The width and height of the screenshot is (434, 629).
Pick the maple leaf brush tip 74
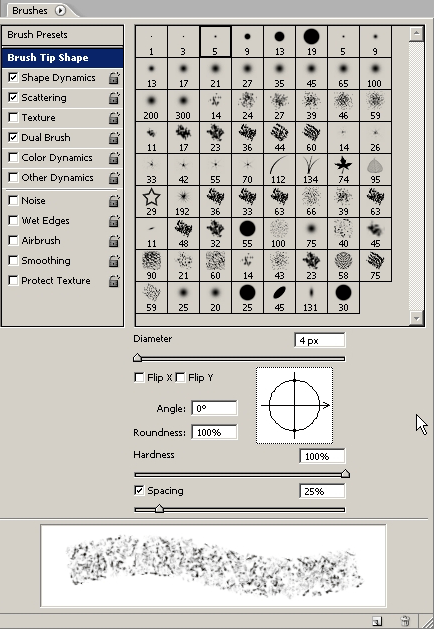pos(343,170)
